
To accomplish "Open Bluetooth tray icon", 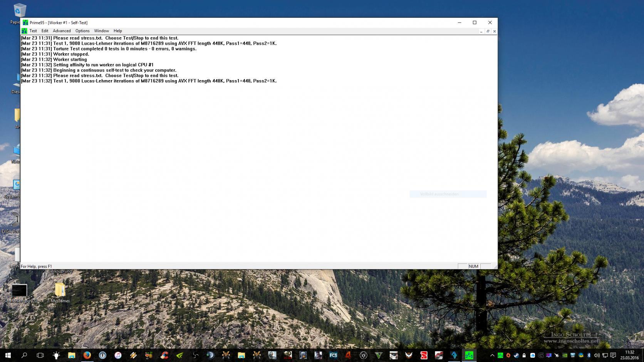I will [x=589, y=355].
